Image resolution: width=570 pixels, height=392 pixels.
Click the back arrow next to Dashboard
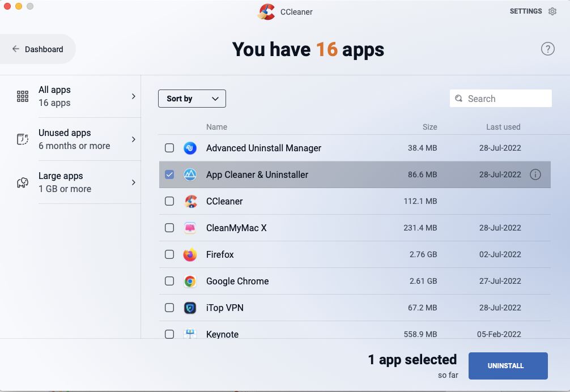tap(16, 49)
